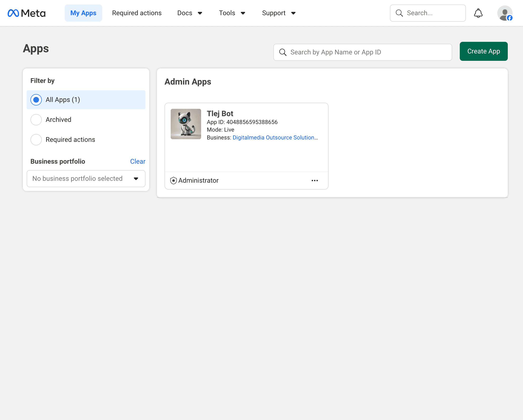The height and width of the screenshot is (420, 523).
Task: Expand the Docs dropdown menu
Action: point(190,13)
